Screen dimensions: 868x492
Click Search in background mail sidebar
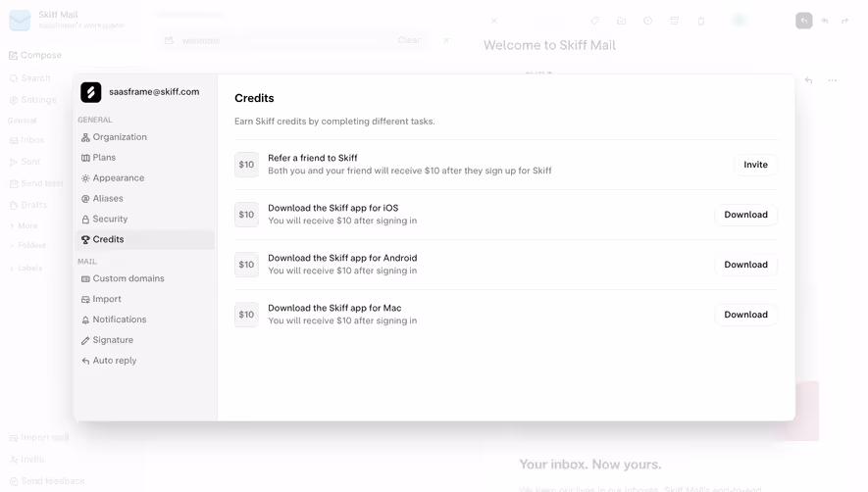click(x=30, y=78)
